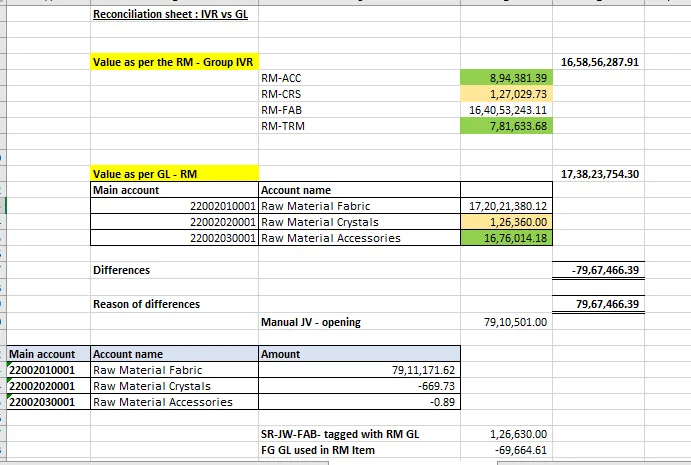Select the green cell 16,76,014.18
This screenshot has height=465, width=691.
[x=506, y=238]
